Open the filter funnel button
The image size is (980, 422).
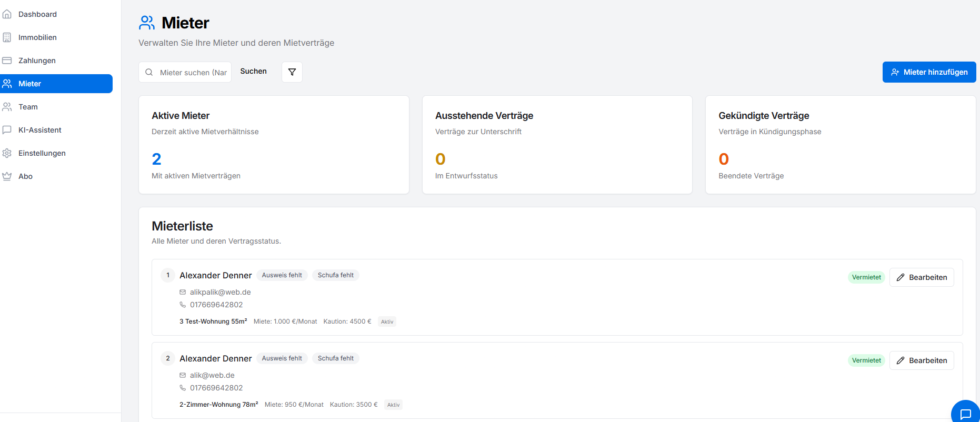pyautogui.click(x=292, y=72)
